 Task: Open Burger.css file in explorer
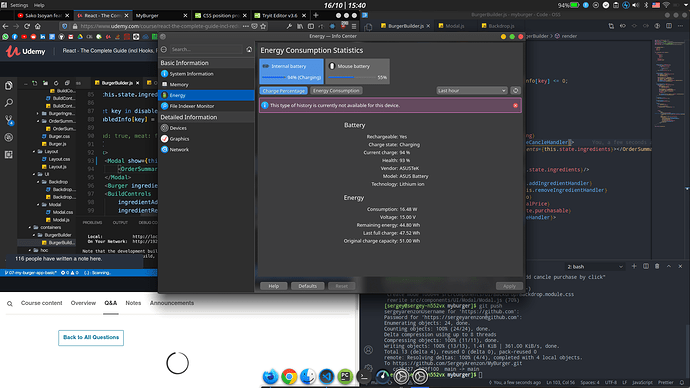tap(56, 136)
